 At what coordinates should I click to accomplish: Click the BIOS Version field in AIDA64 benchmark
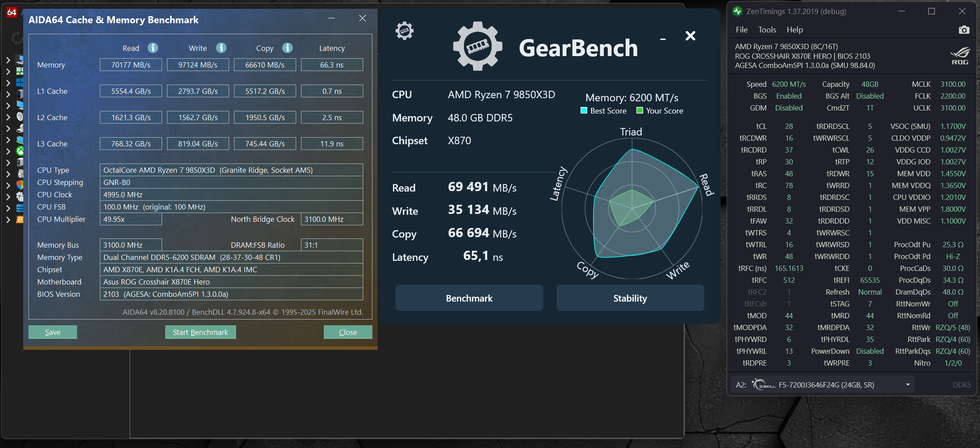(x=231, y=294)
